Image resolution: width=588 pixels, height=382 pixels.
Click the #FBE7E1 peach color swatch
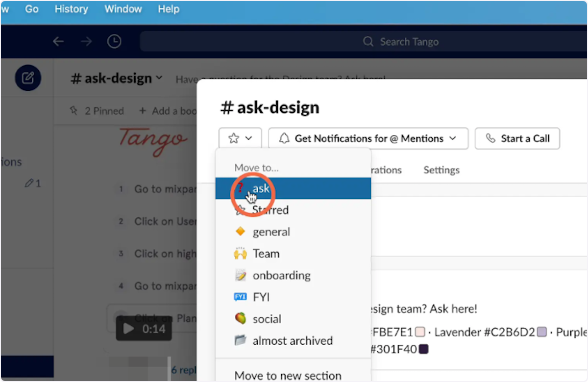pos(419,332)
